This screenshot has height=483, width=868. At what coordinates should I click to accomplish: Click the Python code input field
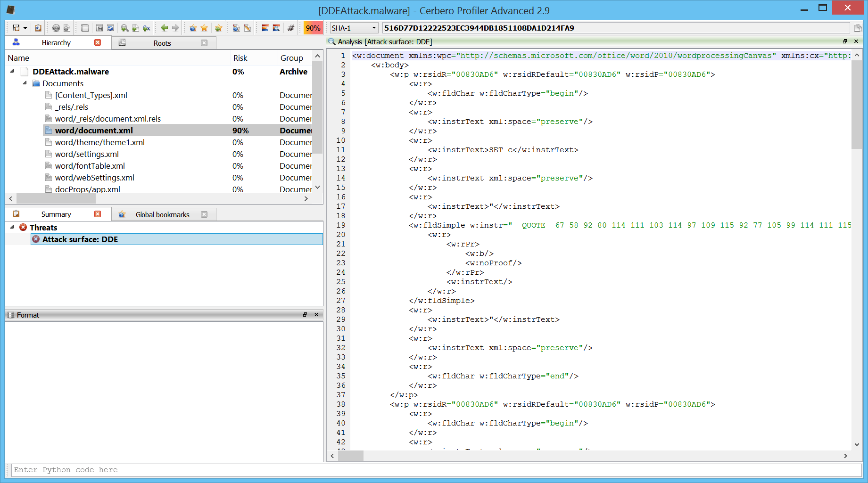pyautogui.click(x=436, y=470)
